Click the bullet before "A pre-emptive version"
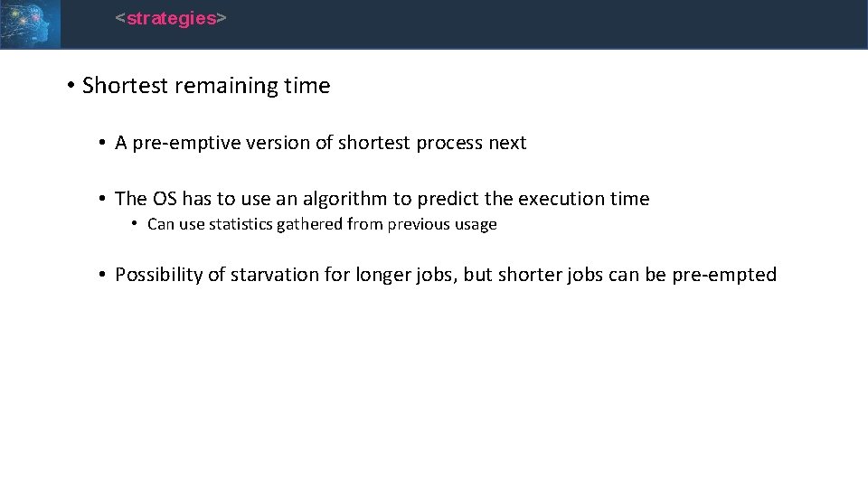 click(x=102, y=143)
